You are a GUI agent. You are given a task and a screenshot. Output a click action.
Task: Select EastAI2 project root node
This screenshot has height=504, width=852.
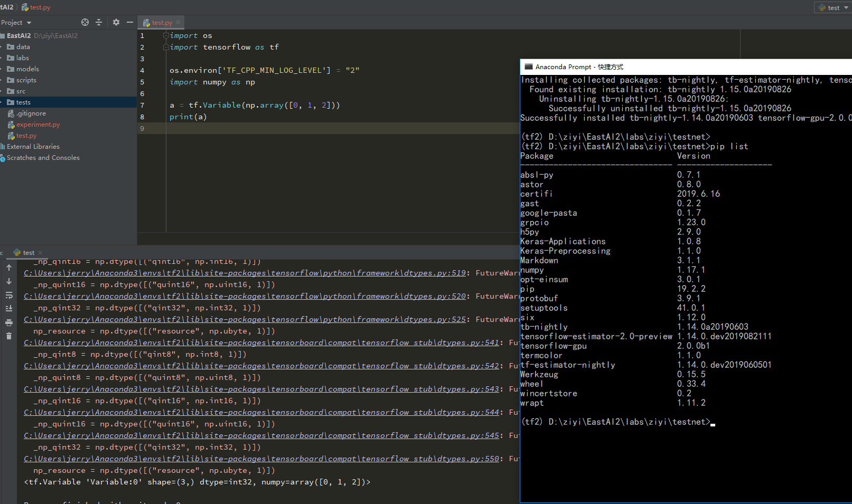click(x=18, y=36)
